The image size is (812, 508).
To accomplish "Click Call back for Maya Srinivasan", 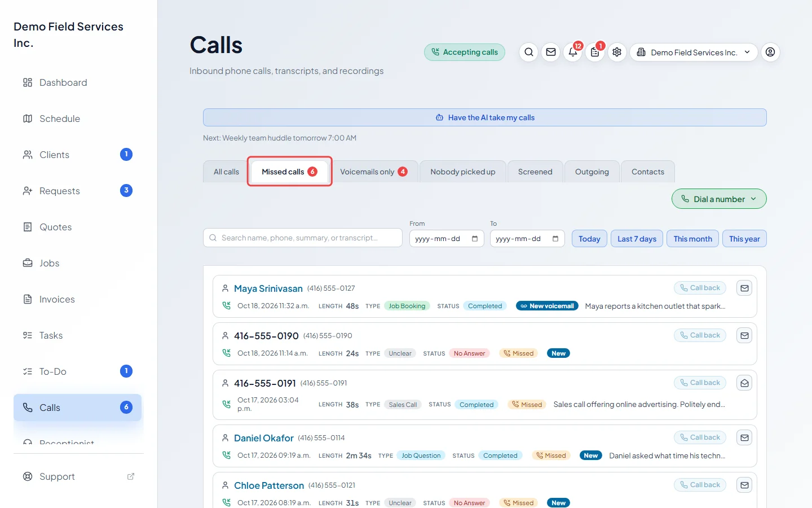I will [700, 288].
